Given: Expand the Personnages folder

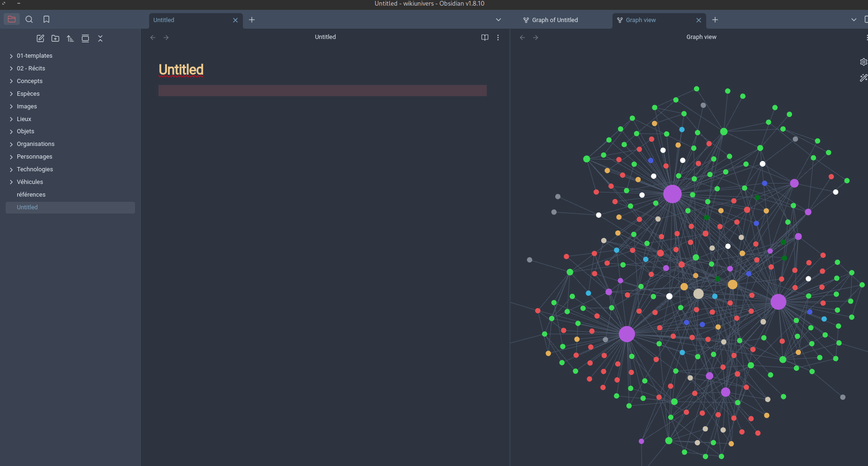Looking at the screenshot, I should [x=34, y=157].
